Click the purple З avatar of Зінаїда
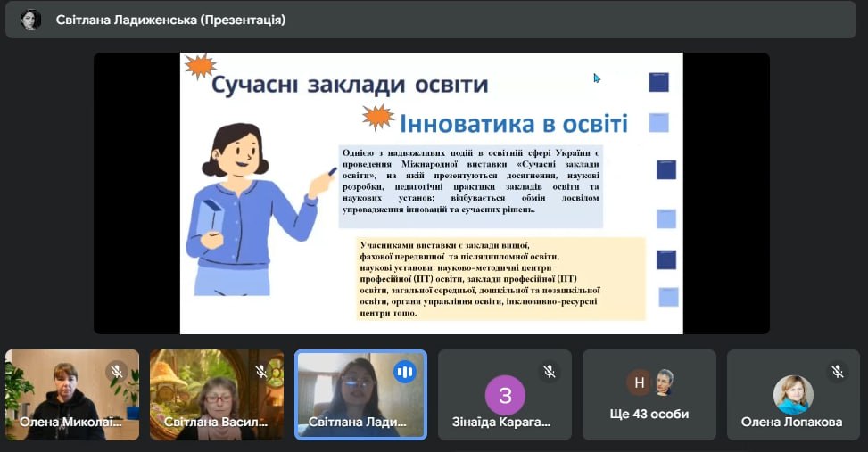 pyautogui.click(x=505, y=395)
